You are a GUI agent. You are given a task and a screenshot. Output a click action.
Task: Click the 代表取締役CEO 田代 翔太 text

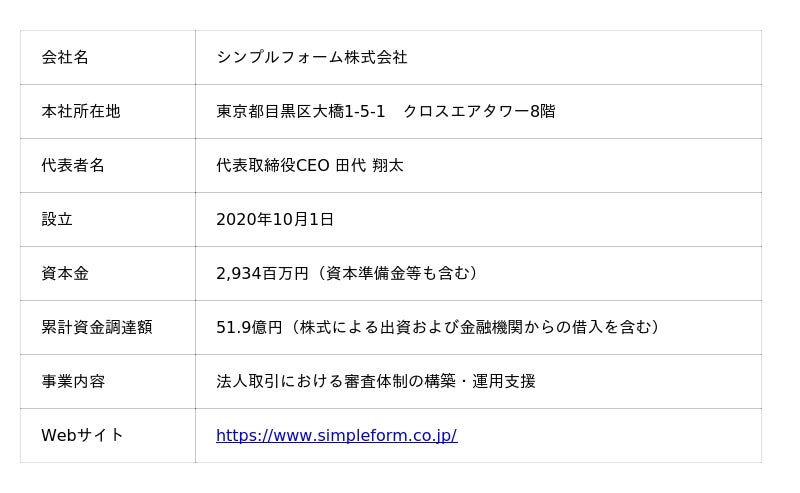tap(310, 166)
